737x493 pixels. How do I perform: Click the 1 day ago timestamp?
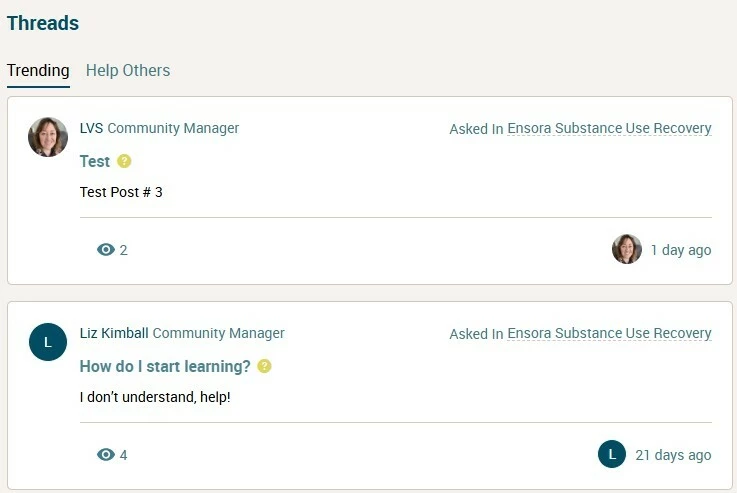click(681, 250)
